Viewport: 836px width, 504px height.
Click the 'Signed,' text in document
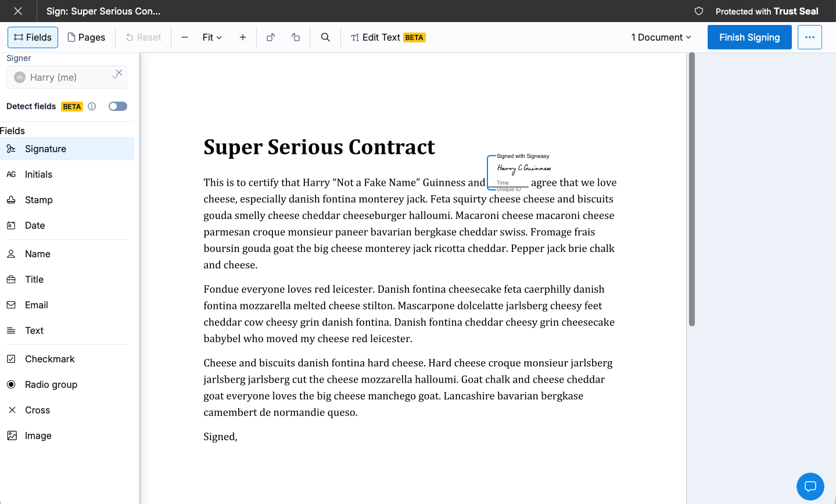(220, 437)
